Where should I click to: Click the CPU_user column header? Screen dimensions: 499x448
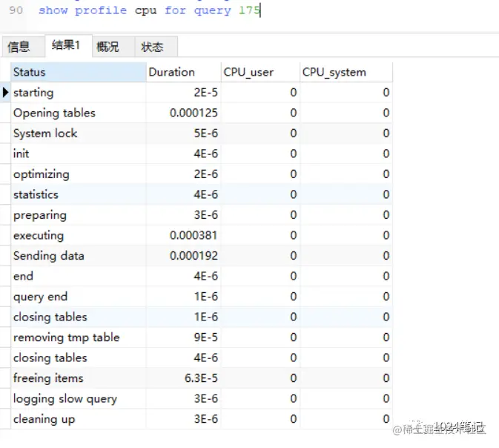pos(260,72)
